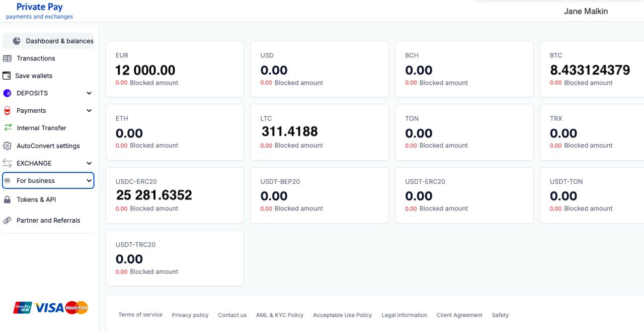Viewport: 644px width, 332px height.
Task: Open the Transactions menu item
Action: [x=36, y=58]
